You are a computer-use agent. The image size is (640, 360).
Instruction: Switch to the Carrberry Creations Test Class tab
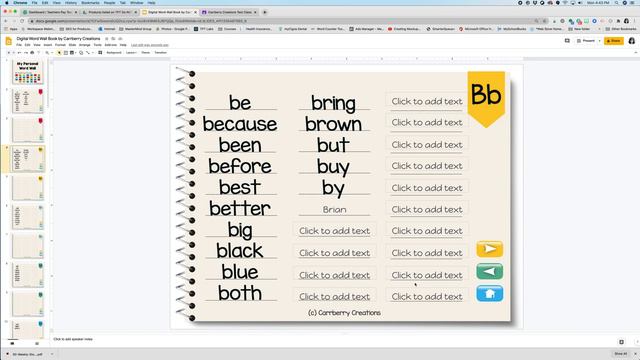[229, 12]
